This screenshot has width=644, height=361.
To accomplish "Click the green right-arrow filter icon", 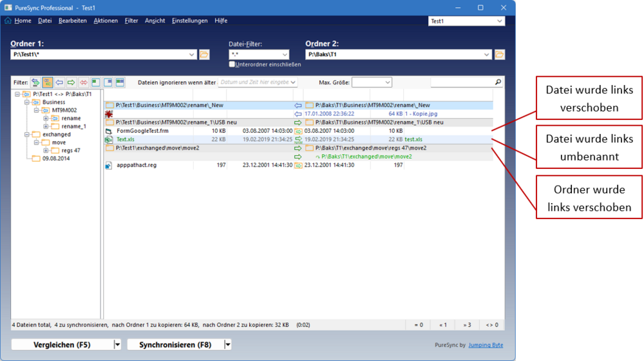I will 71,83.
